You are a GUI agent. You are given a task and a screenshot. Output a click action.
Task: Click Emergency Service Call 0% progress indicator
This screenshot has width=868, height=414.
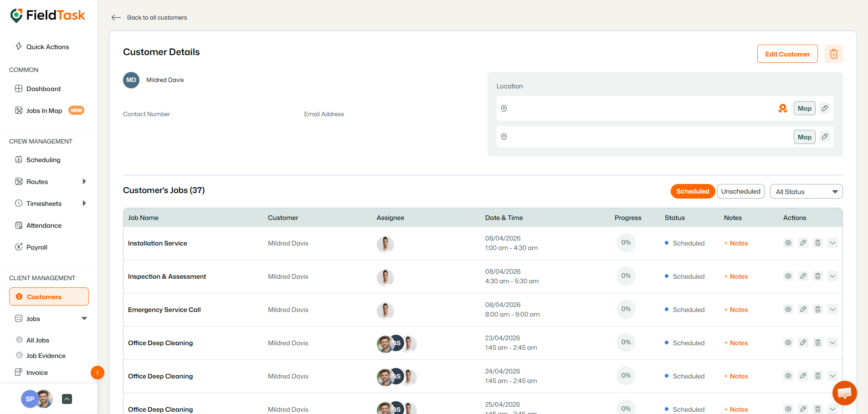click(626, 309)
